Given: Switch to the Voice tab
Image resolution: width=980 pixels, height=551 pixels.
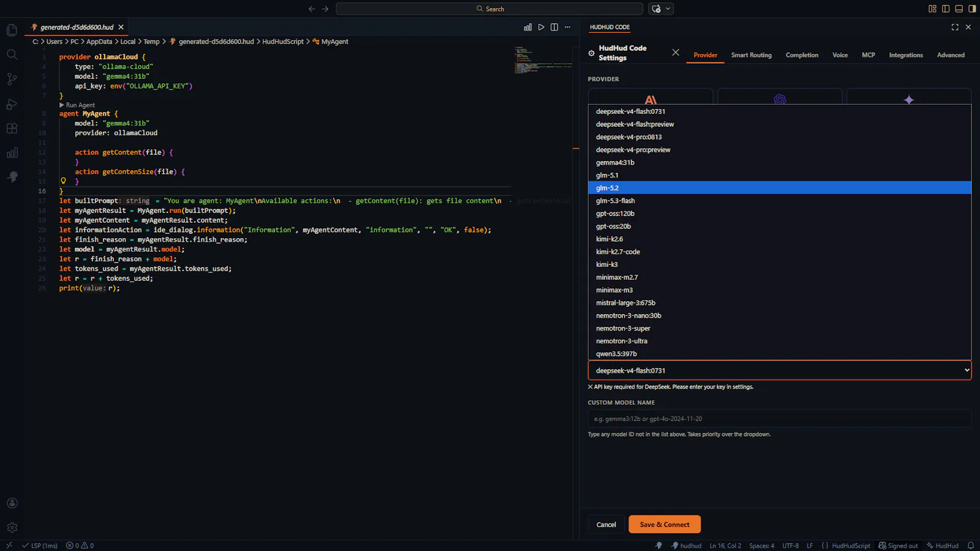Looking at the screenshot, I should click(840, 55).
